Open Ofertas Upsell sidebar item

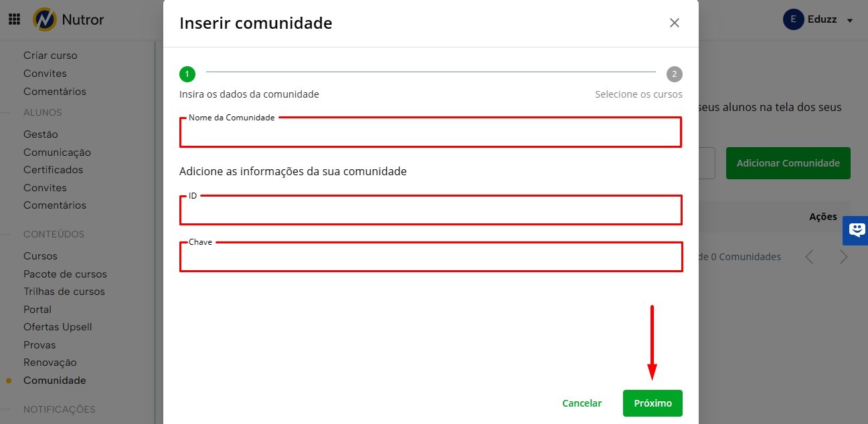(58, 327)
